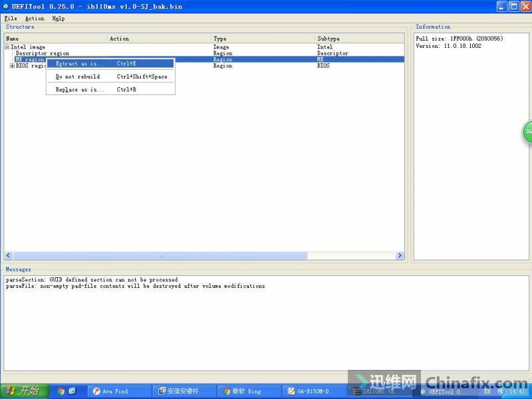The height and width of the screenshot is (399, 532).
Task: Click the parseSection GUID message line
Action: pos(92,280)
